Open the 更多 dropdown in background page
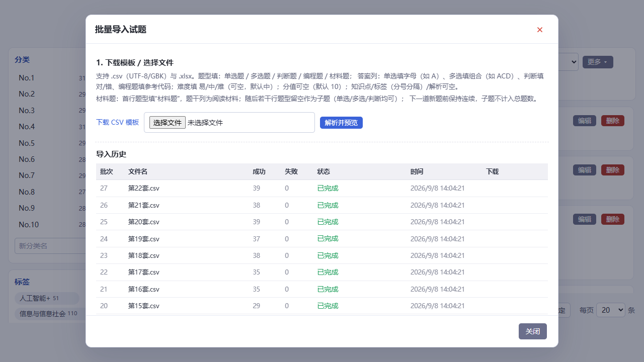Screen dimensions: 644x362 click(x=598, y=62)
